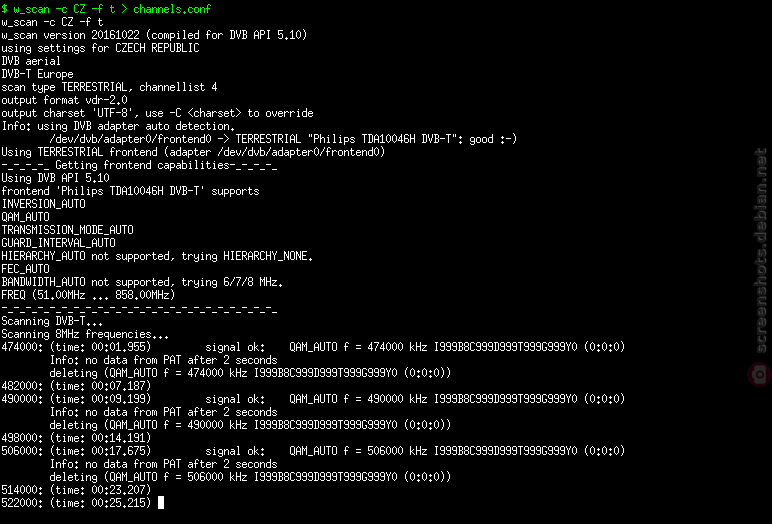This screenshot has height=524, width=772.
Task: Click the '490000:' signal ok line
Action: pos(313,399)
